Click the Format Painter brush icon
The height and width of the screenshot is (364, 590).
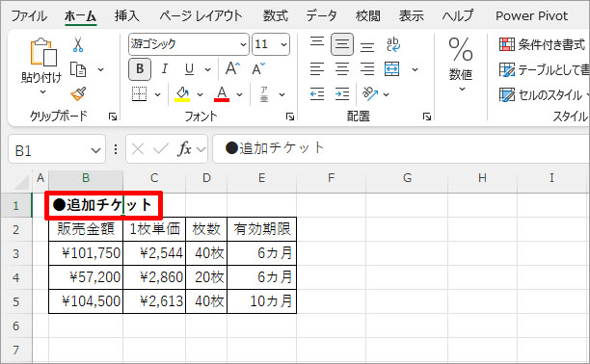[78, 94]
